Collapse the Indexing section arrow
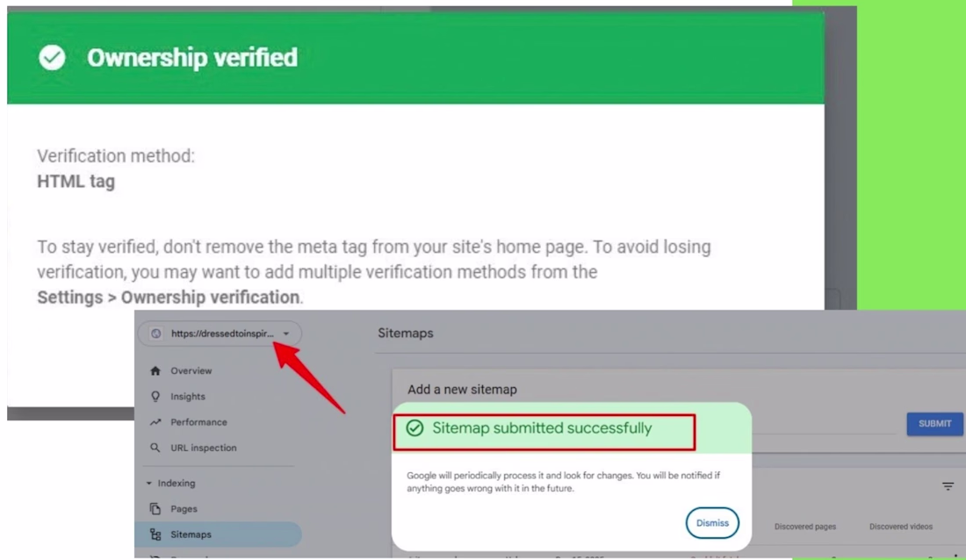Screen dimensions: 966x560 tap(148, 483)
